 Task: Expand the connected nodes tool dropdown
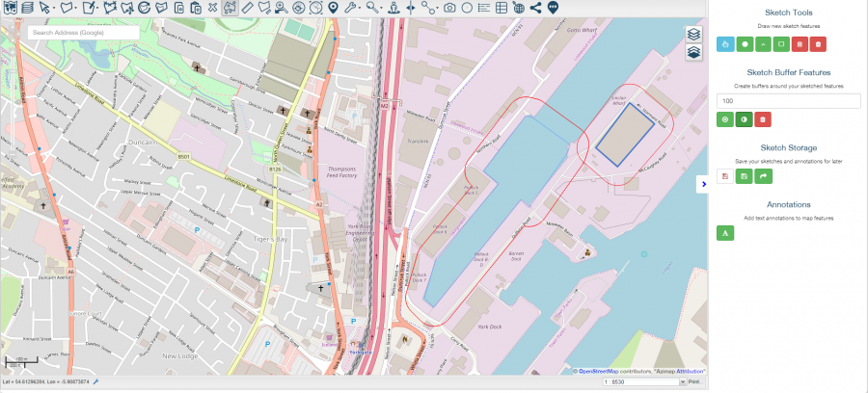[x=437, y=9]
